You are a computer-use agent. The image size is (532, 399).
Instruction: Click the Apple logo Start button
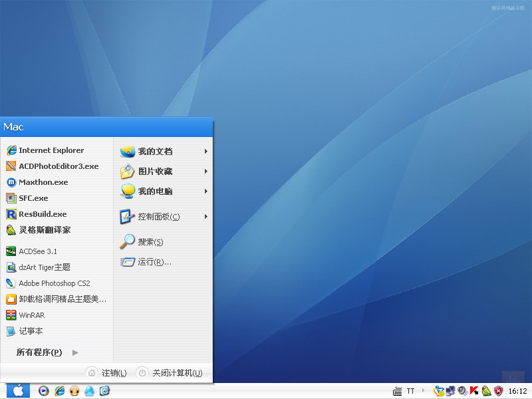point(18,391)
